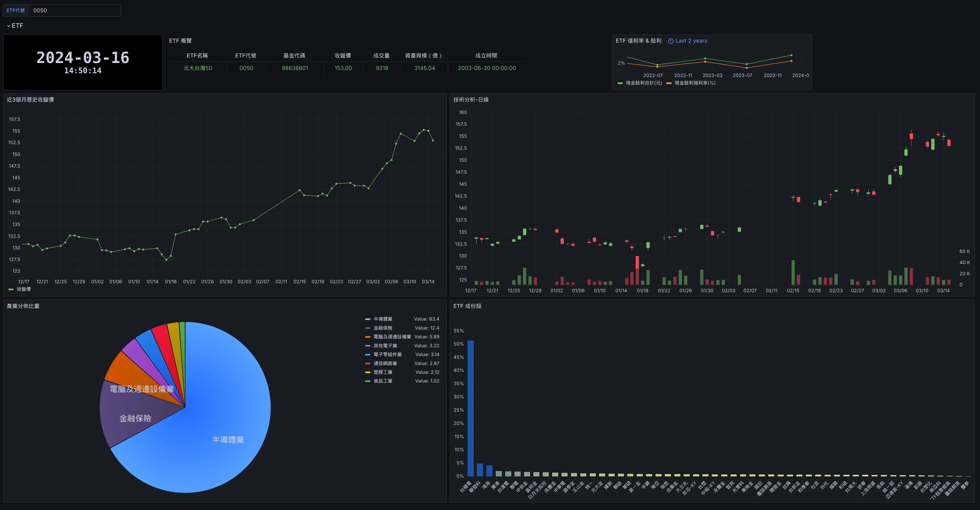Click the ETF代號 input field showing 0050
Image resolution: width=980 pixels, height=510 pixels.
click(75, 10)
